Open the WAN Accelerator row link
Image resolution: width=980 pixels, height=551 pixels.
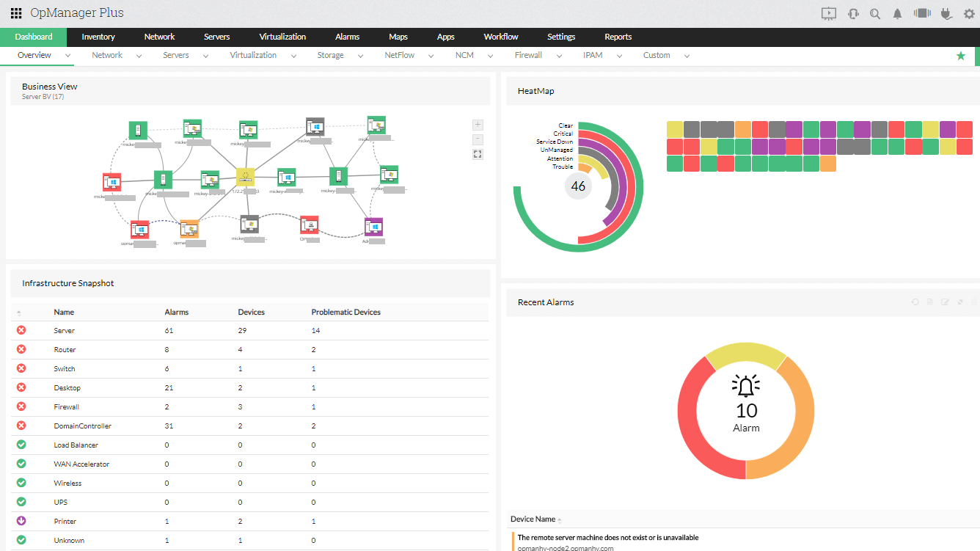click(x=81, y=464)
